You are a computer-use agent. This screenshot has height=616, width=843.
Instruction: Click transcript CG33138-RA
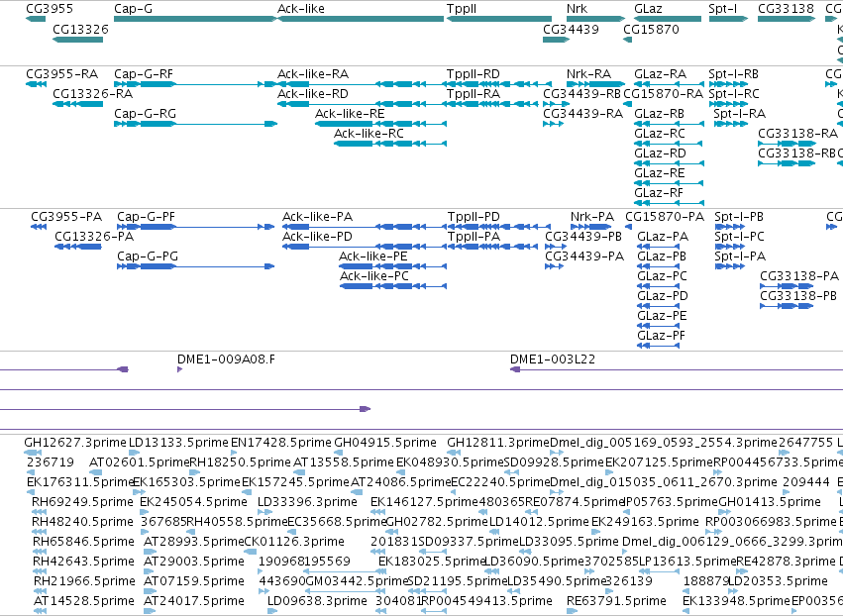point(797,134)
